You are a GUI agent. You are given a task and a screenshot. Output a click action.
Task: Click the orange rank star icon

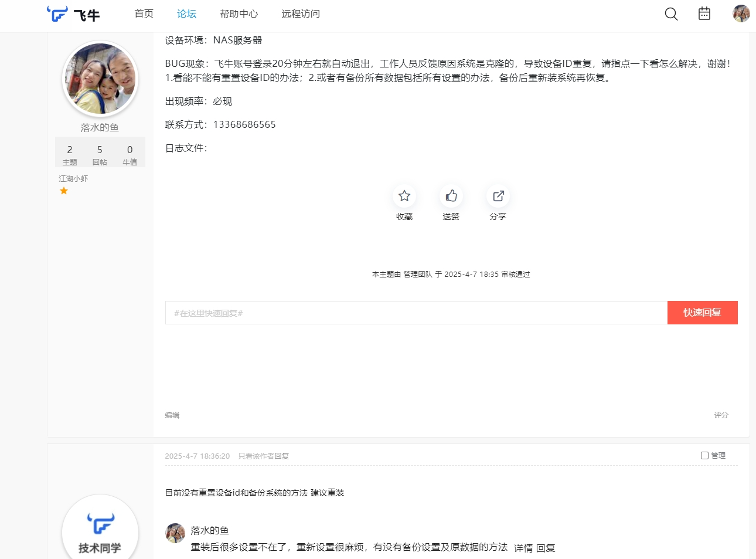point(64,191)
